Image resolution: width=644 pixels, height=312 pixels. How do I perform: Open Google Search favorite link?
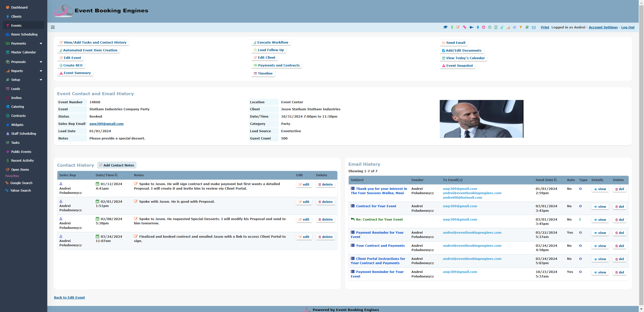(x=21, y=183)
